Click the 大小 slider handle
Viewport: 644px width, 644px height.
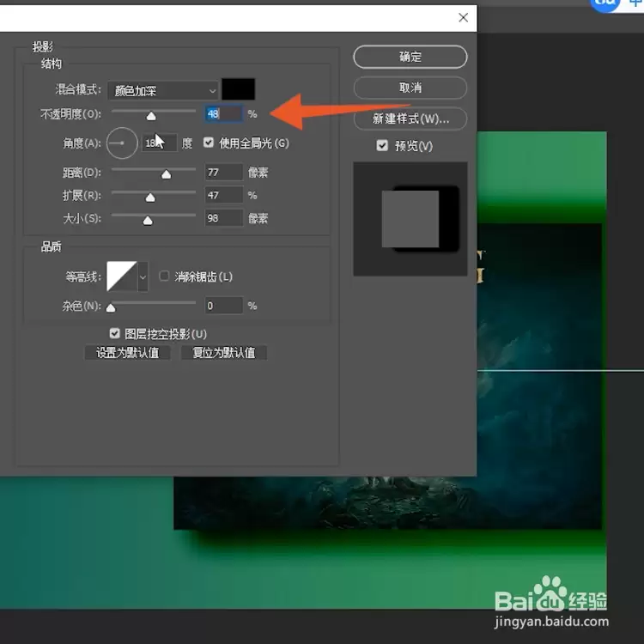148,221
